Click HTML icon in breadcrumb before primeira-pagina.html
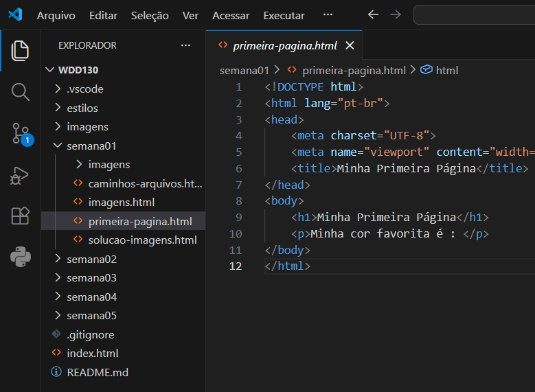Image resolution: width=535 pixels, height=392 pixels. click(x=292, y=70)
